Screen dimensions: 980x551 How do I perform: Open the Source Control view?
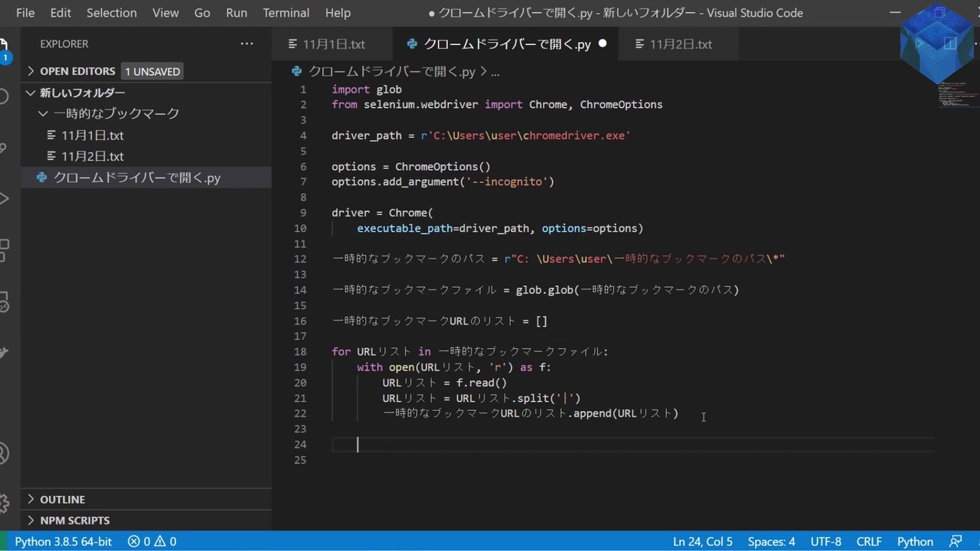pos(7,147)
